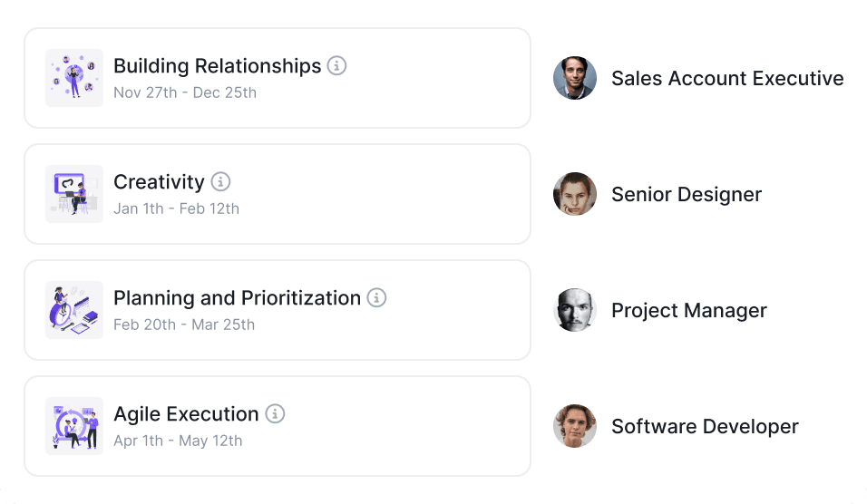Click the Apr 1st - May 12th date range
Screen dimensions: 867x504
178,441
